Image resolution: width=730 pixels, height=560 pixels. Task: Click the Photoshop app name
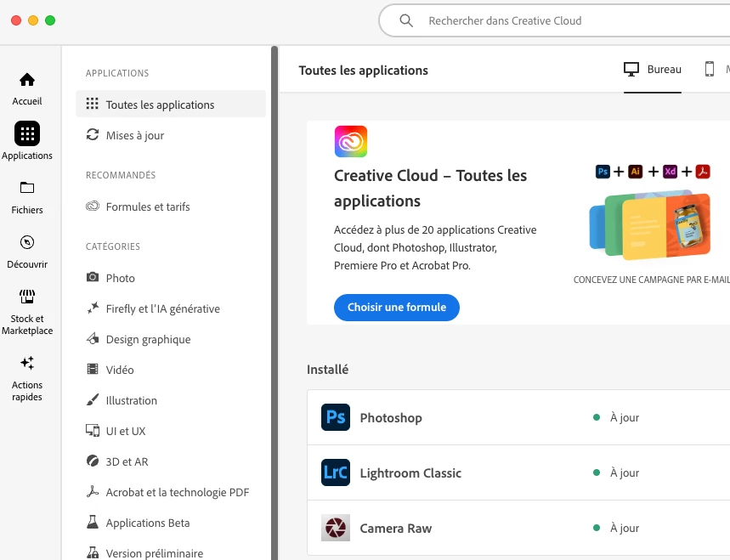pos(391,417)
